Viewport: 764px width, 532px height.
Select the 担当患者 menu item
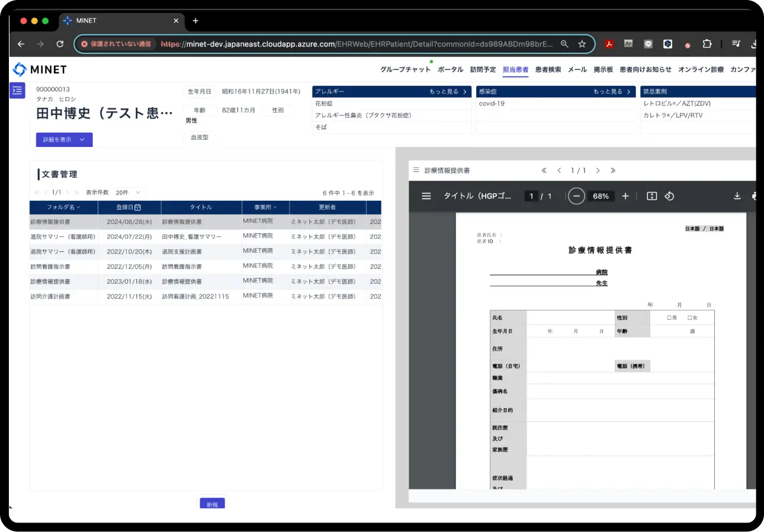tap(515, 69)
